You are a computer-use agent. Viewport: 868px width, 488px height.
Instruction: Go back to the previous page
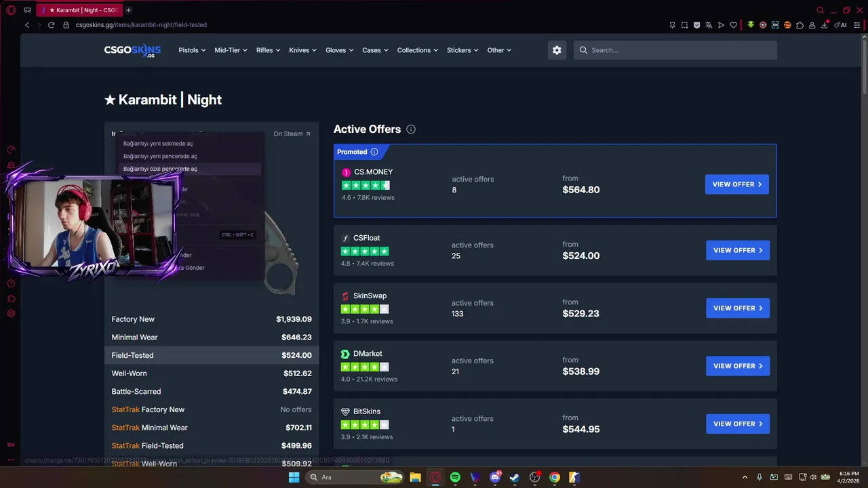tap(27, 25)
